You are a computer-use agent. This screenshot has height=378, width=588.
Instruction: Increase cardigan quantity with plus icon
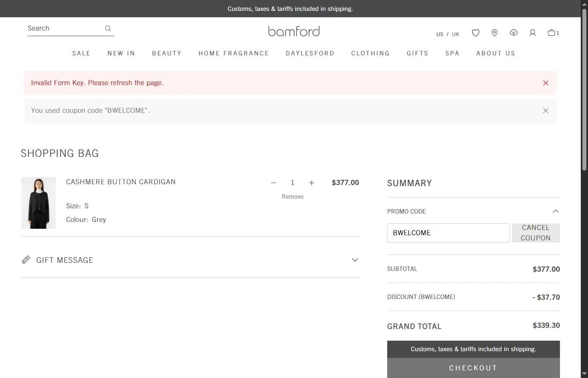click(x=311, y=183)
